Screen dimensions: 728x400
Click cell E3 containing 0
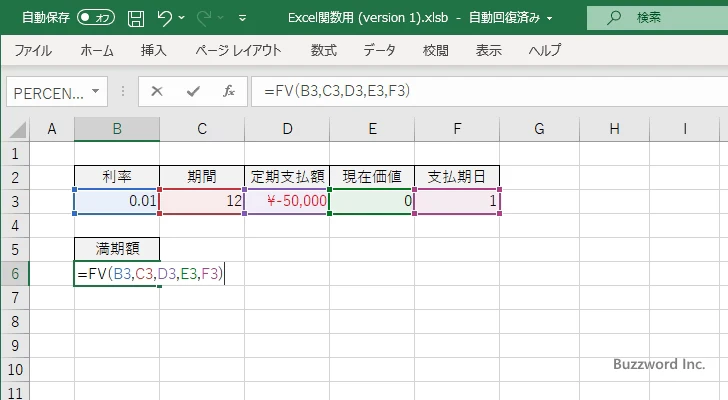pyautogui.click(x=372, y=201)
